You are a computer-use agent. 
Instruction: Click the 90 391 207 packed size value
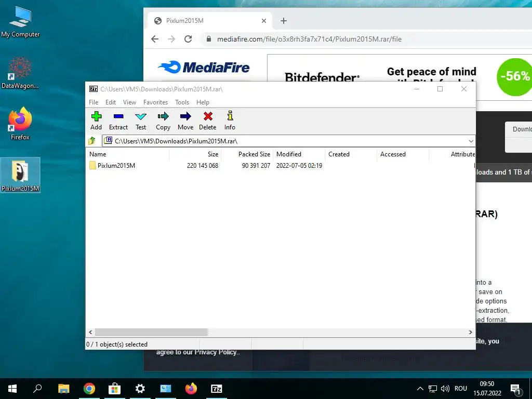tap(256, 166)
